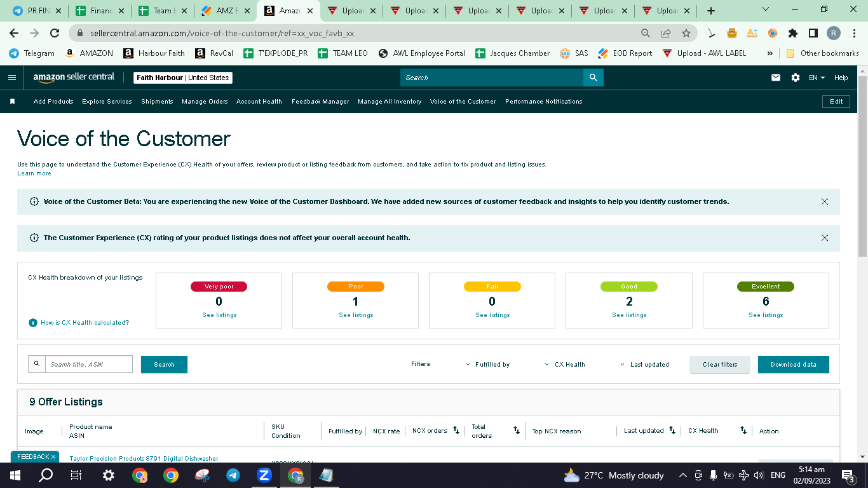The image size is (868, 488).
Task: Bookmark this page with the star icon
Action: (x=686, y=33)
